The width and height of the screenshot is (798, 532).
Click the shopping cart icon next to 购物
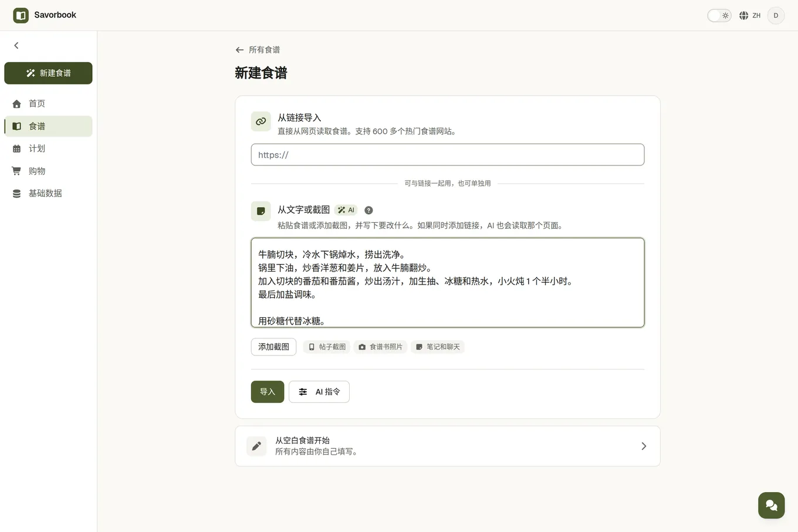[16, 171]
